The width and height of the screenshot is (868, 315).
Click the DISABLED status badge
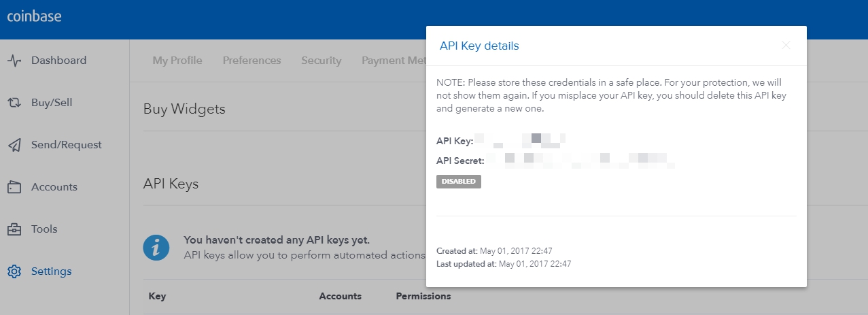tap(459, 182)
